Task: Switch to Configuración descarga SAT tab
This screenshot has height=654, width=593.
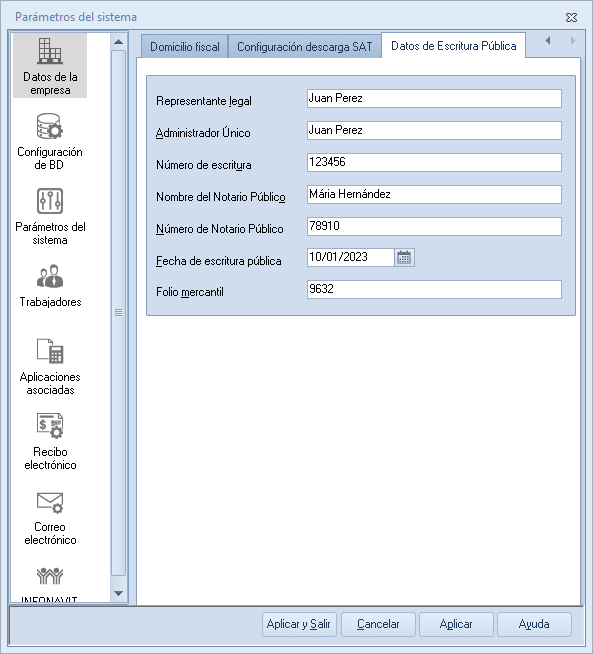Action: click(x=304, y=46)
